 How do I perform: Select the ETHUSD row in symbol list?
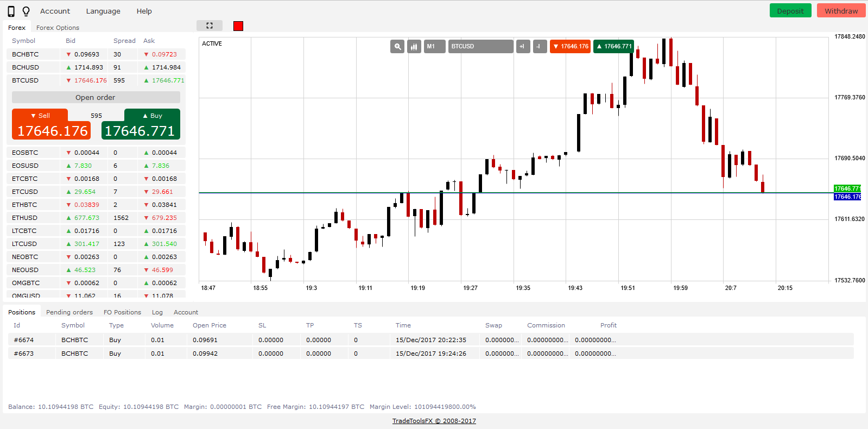tap(25, 218)
